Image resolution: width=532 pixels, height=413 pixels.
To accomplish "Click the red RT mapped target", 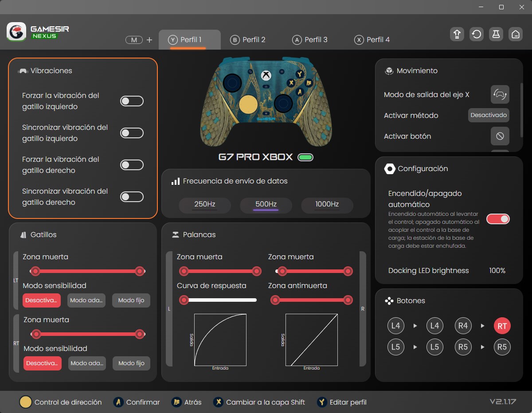I will coord(502,327).
